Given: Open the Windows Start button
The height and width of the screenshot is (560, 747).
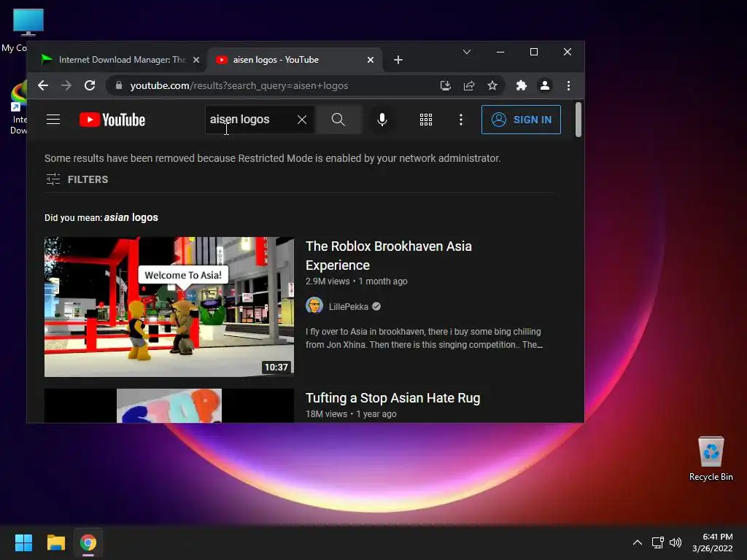Looking at the screenshot, I should tap(23, 542).
